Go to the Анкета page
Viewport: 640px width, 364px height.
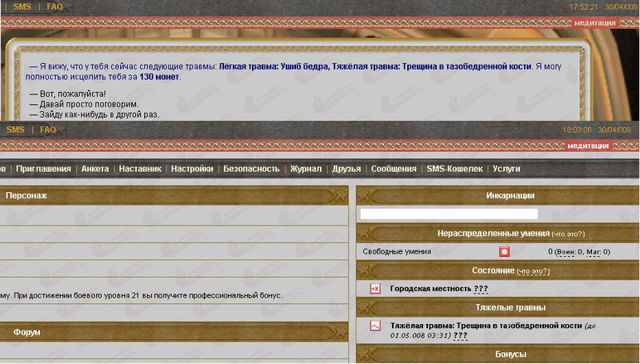pyautogui.click(x=95, y=169)
